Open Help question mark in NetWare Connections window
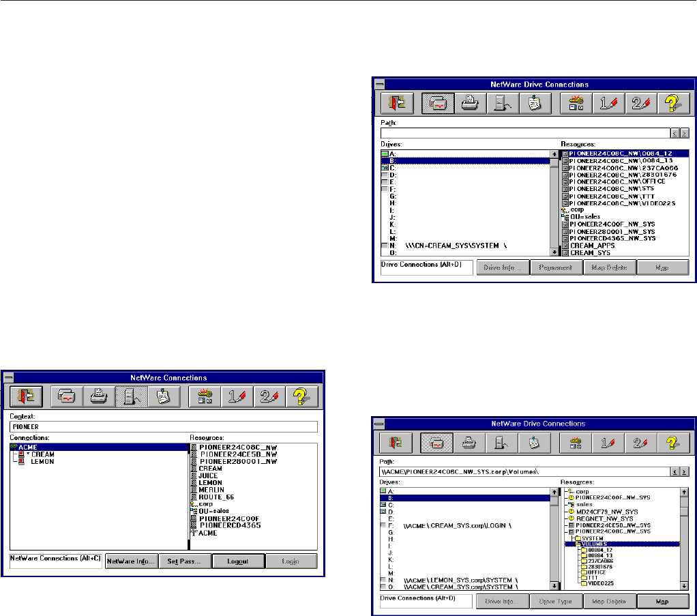 302,396
